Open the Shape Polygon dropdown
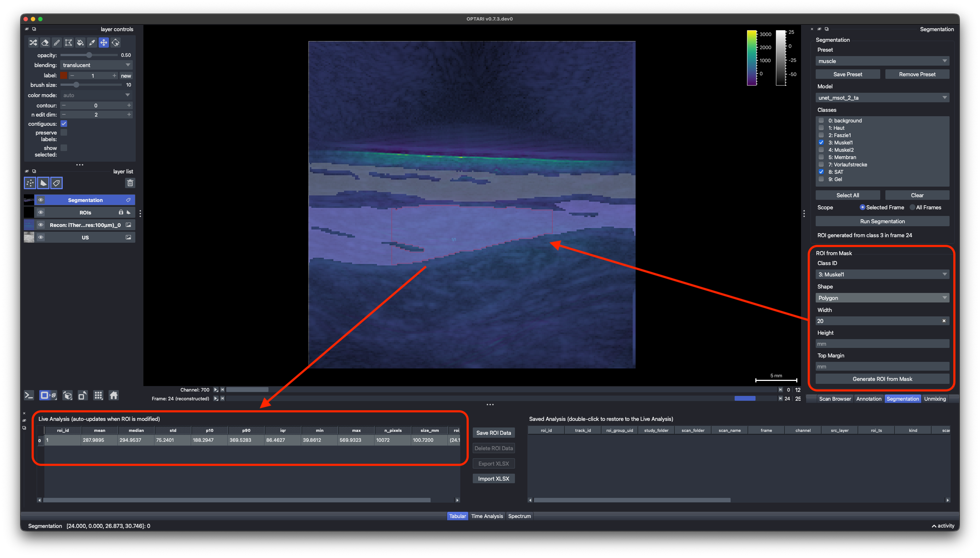Screen dimensions: 980x558 [x=882, y=298]
